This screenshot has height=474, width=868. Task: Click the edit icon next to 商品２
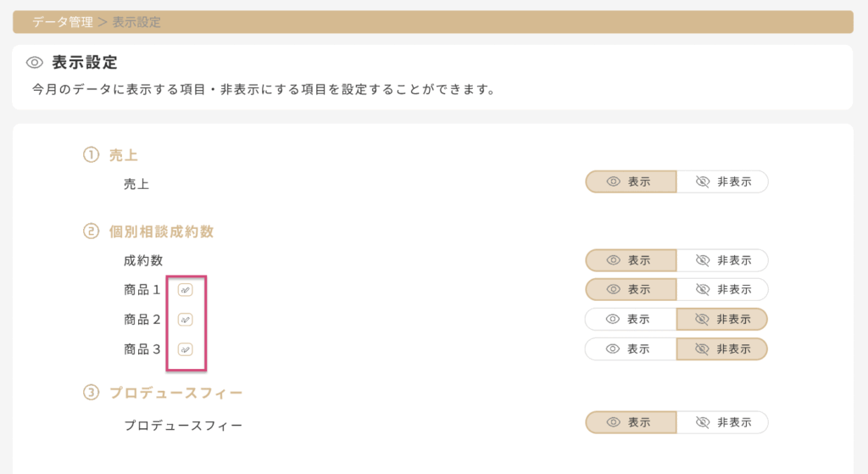click(186, 320)
